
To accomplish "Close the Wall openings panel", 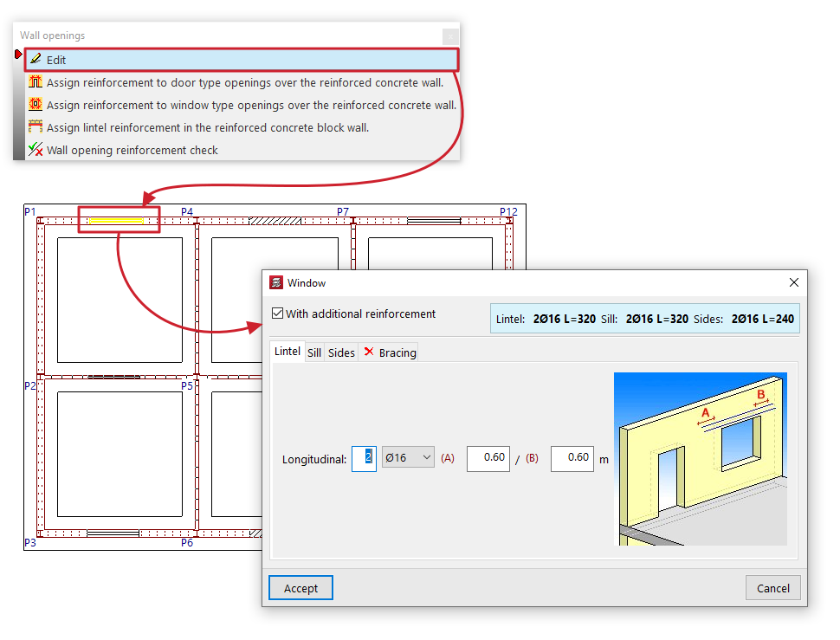I will [450, 36].
